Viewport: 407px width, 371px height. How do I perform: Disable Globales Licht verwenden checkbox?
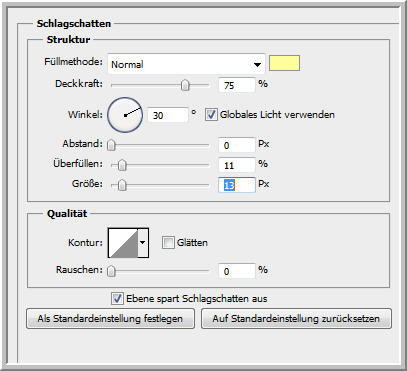point(211,115)
